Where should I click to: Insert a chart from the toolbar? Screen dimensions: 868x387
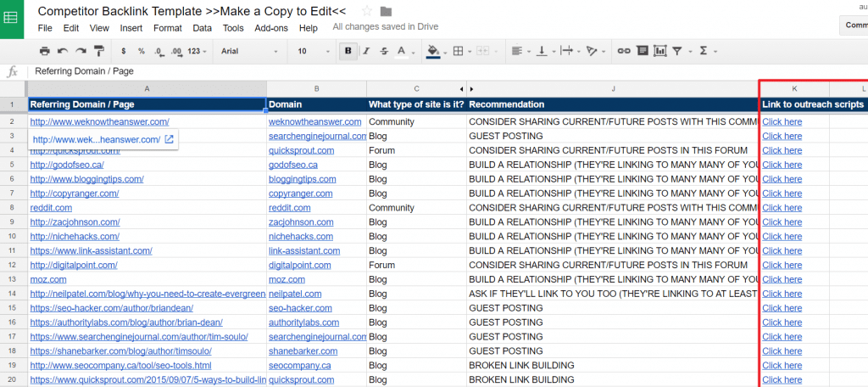[x=659, y=51]
